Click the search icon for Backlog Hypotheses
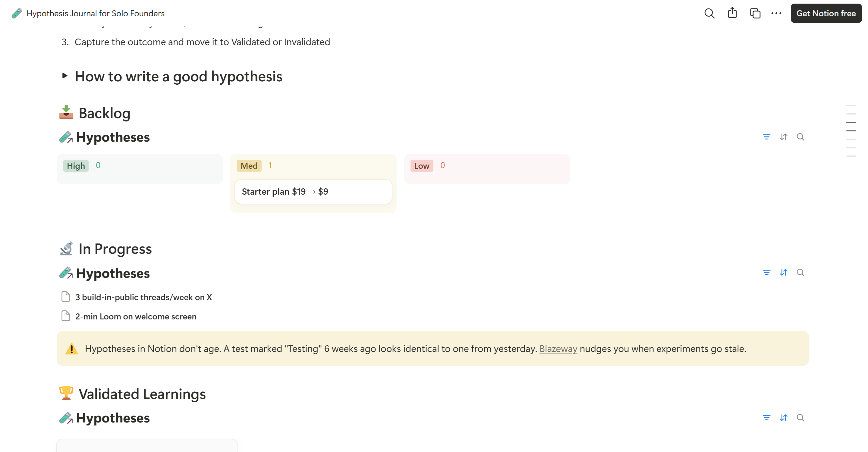868x452 pixels. pyautogui.click(x=800, y=137)
